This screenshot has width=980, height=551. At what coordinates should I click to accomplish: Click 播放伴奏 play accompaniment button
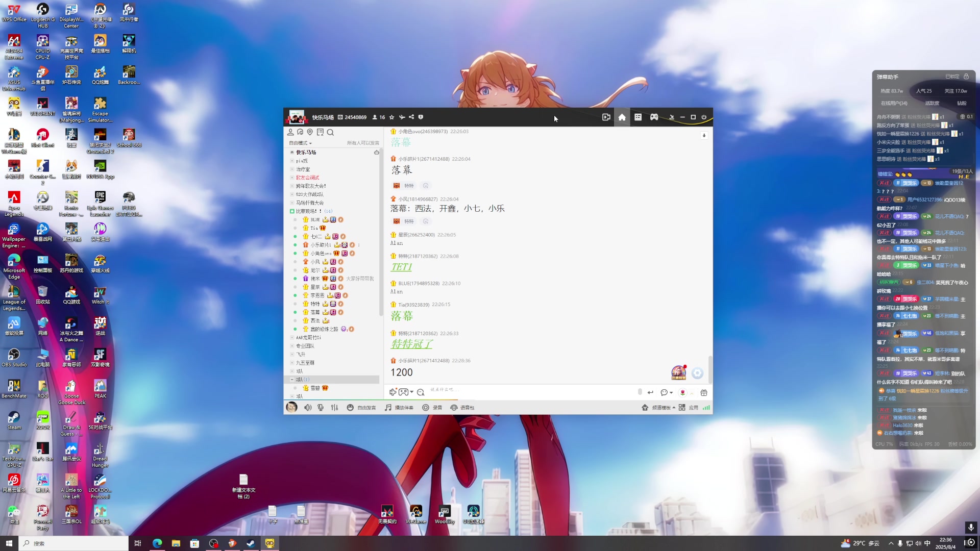[399, 408]
